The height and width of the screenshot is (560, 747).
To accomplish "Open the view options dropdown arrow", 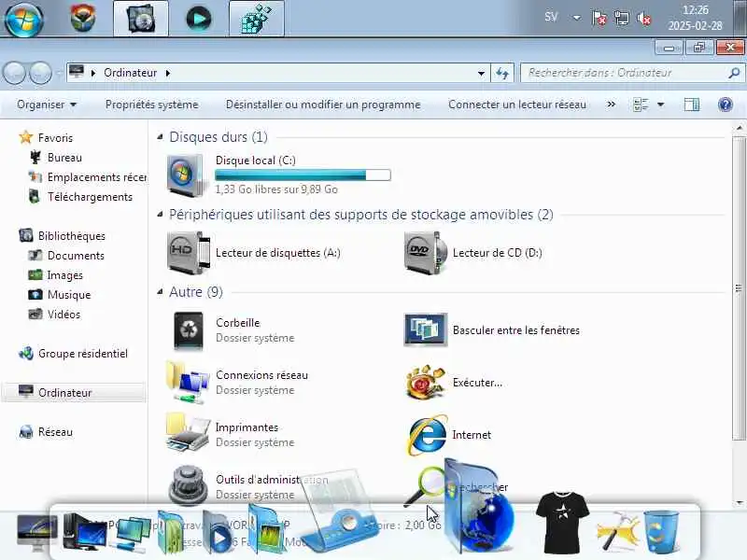I will click(x=661, y=105).
